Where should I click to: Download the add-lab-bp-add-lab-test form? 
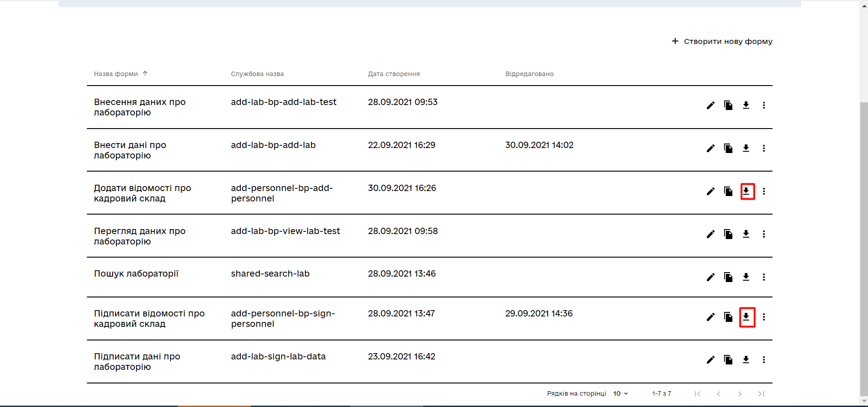point(746,105)
